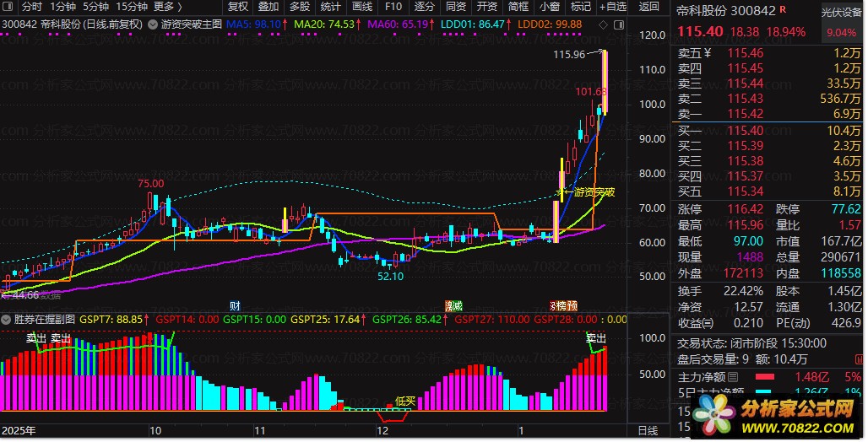
Task: Select the 1分钟 period tab
Action: (x=62, y=7)
